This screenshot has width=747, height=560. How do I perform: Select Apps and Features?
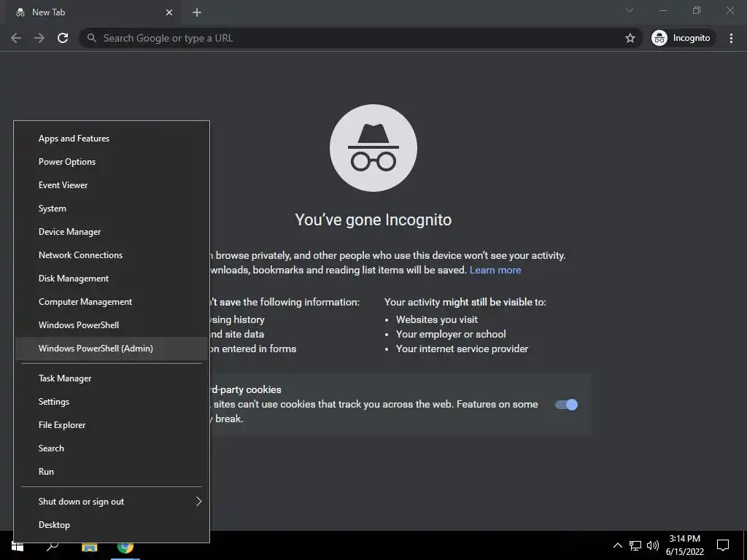point(112,139)
